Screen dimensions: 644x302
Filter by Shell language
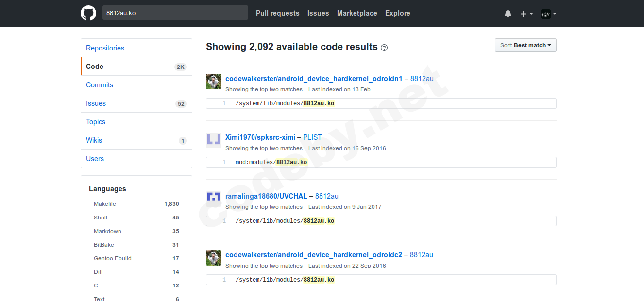(101, 218)
